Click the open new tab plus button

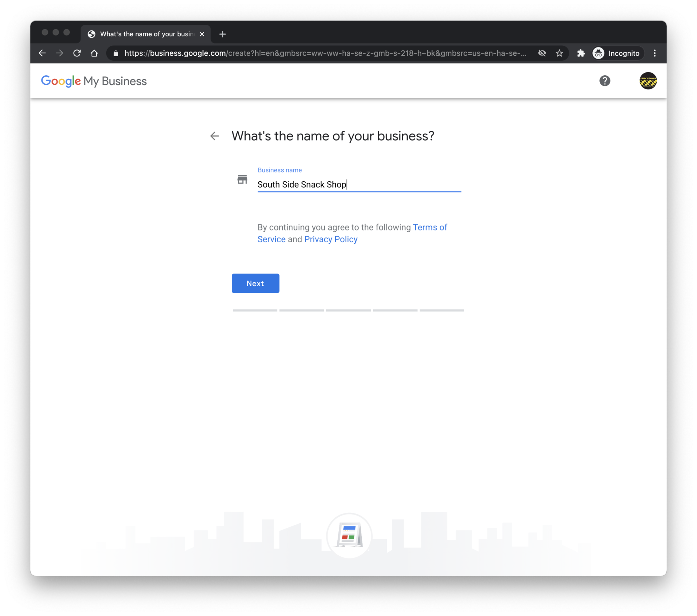223,34
